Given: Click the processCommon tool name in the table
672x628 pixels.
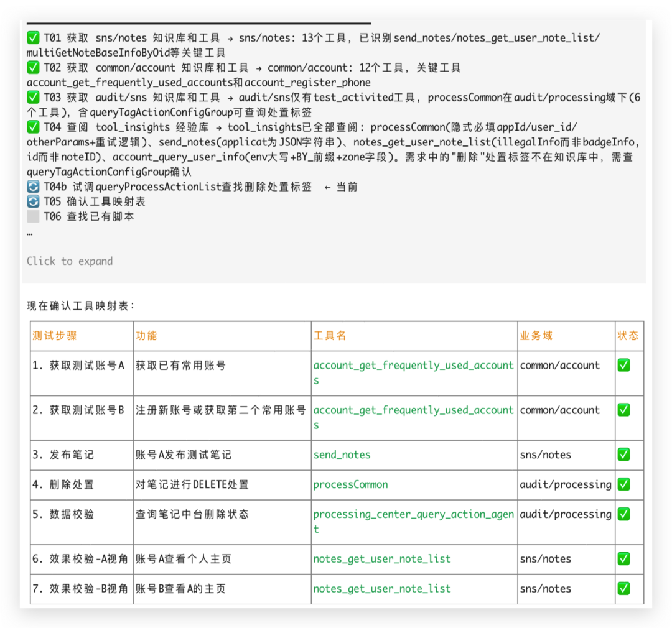Looking at the screenshot, I should pos(350,484).
